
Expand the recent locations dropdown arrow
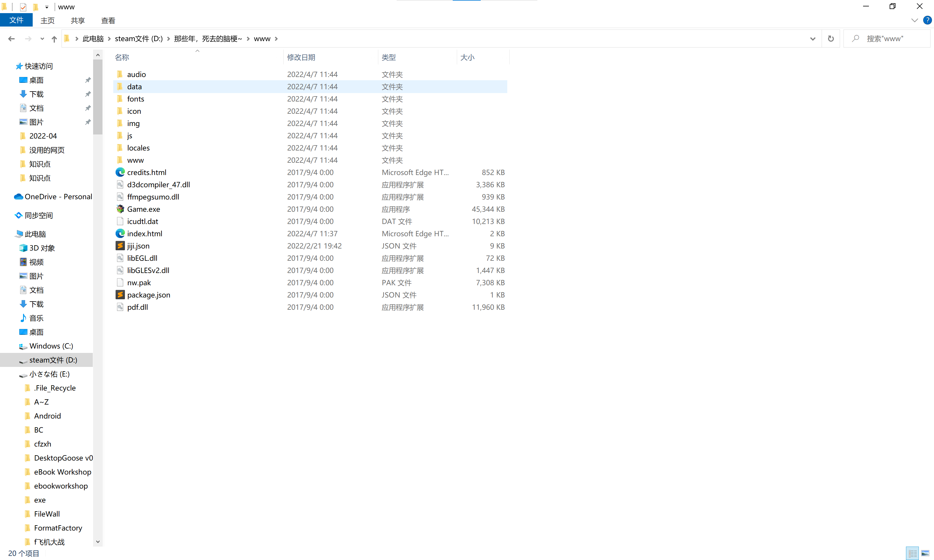[42, 38]
